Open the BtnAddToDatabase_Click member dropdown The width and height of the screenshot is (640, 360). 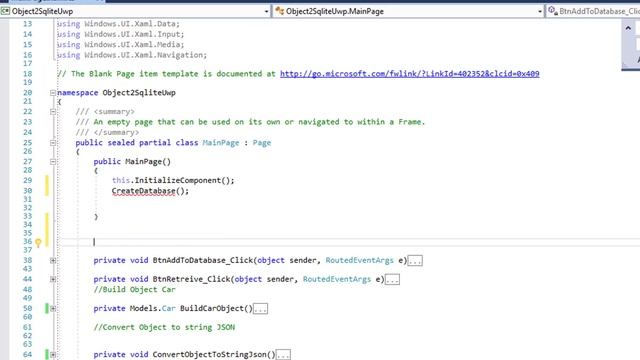tap(593, 11)
